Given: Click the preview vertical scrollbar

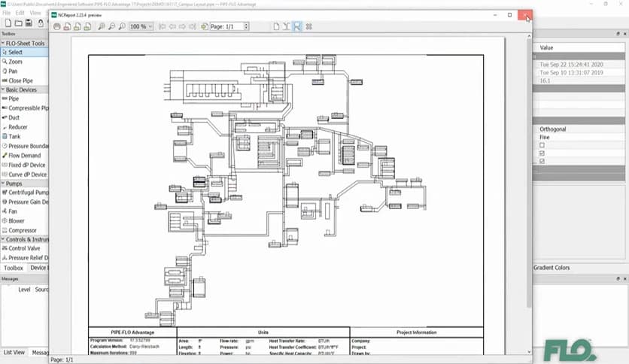Looking at the screenshot, I should click(x=529, y=174).
